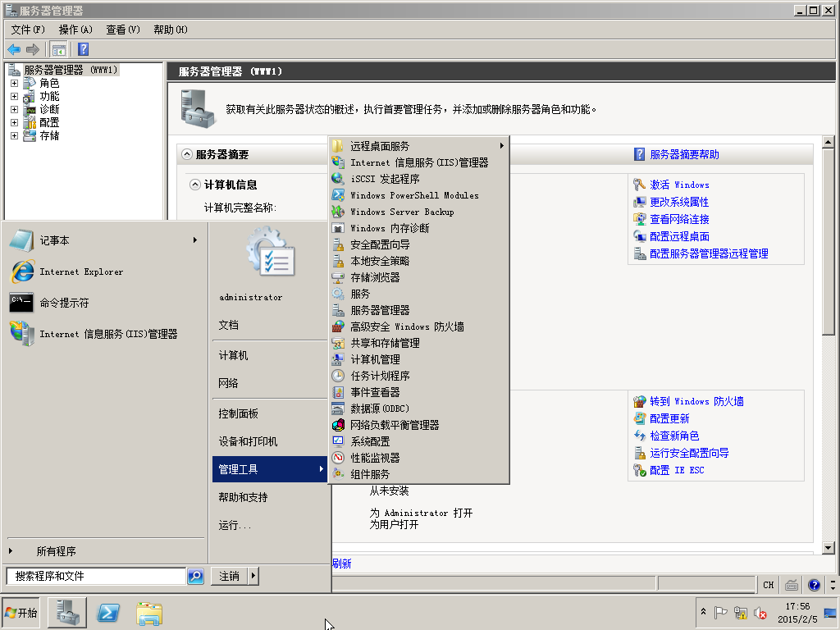This screenshot has width=840, height=630.
Task: Click the 配置 IE ESC link
Action: click(x=677, y=470)
